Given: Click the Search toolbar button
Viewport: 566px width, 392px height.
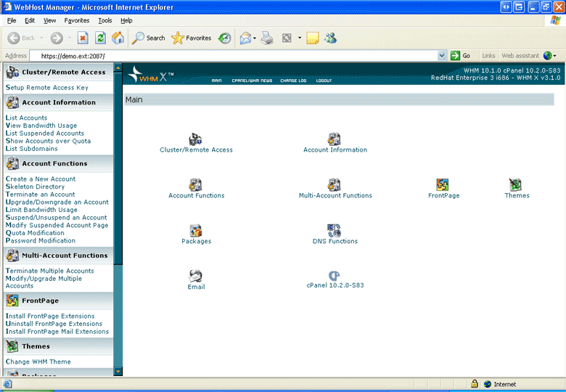Looking at the screenshot, I should (x=148, y=38).
